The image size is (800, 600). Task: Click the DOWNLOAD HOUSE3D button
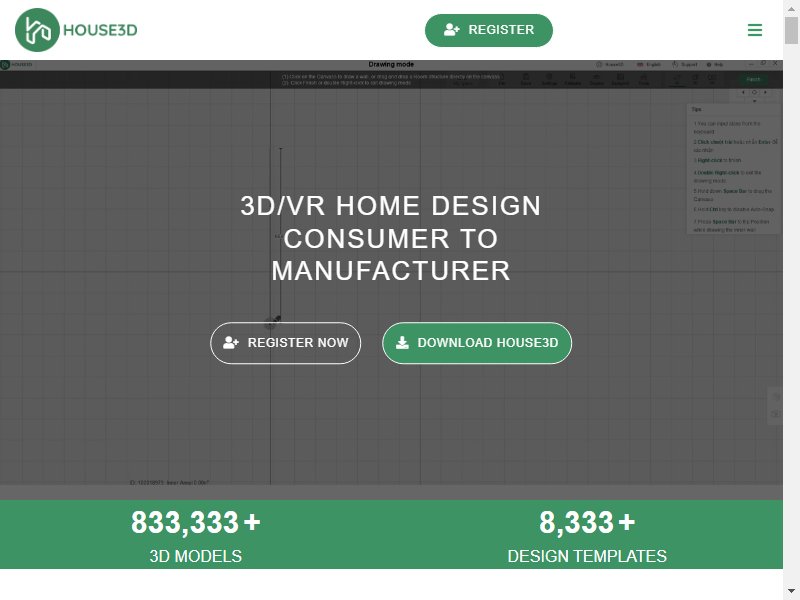pos(477,343)
